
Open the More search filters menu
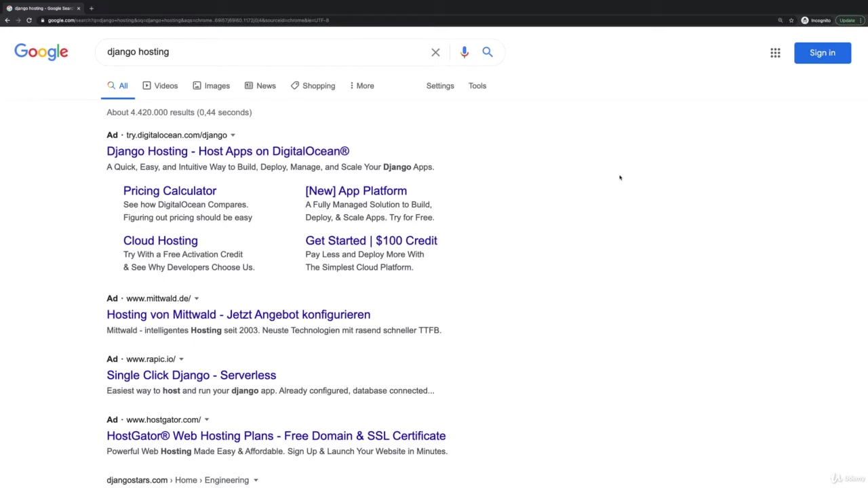click(x=361, y=86)
